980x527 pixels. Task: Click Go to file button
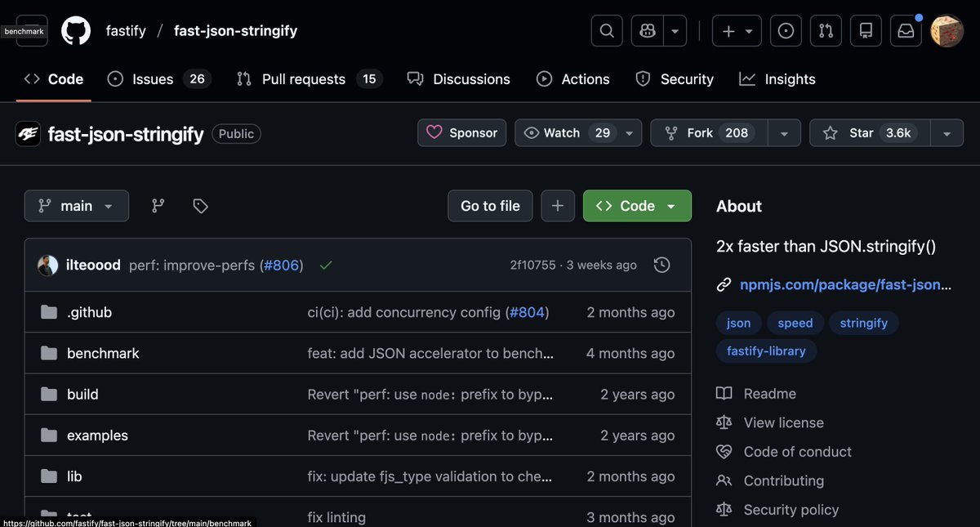490,206
